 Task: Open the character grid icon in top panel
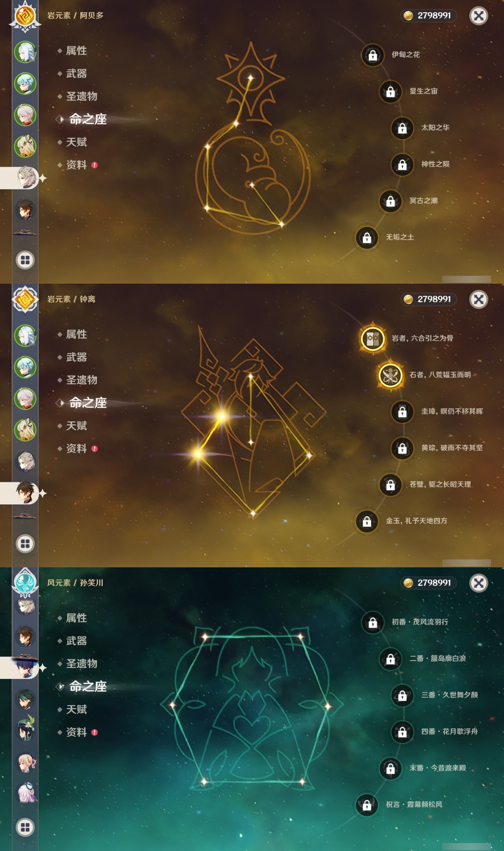tap(25, 260)
